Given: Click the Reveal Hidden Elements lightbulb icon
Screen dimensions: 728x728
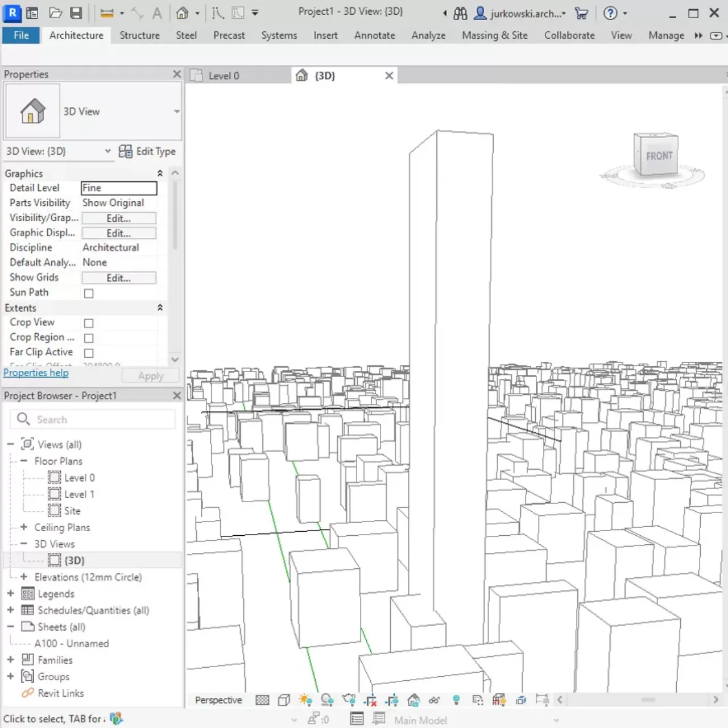Looking at the screenshot, I should (456, 700).
